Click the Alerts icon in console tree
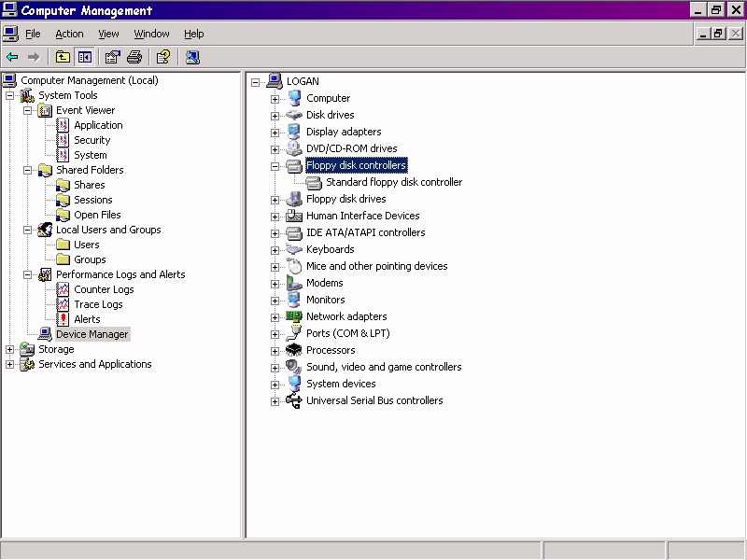747x560 pixels. pyautogui.click(x=63, y=319)
